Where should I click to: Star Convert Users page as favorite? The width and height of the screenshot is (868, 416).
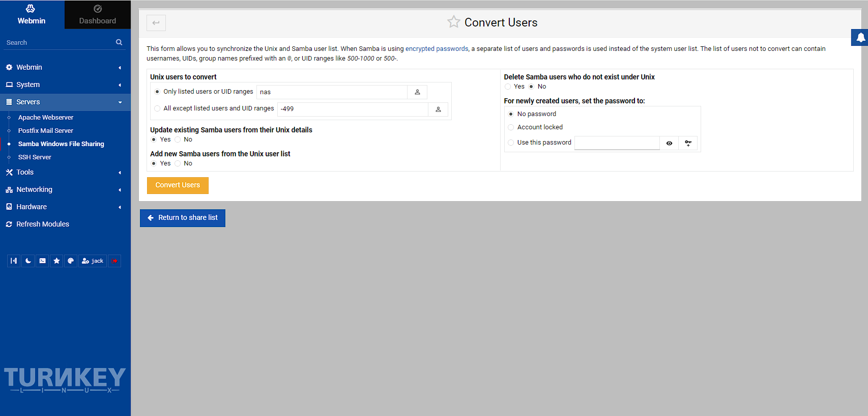[x=453, y=22]
